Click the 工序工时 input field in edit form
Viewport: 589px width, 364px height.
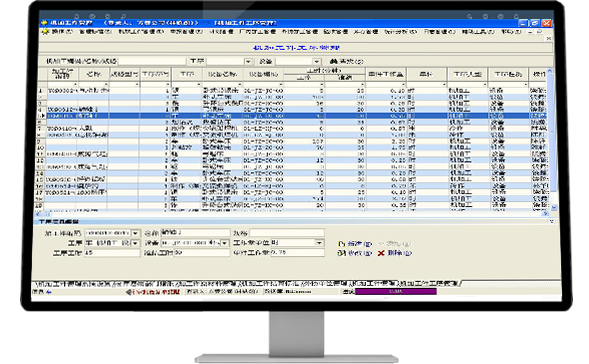[112, 253]
